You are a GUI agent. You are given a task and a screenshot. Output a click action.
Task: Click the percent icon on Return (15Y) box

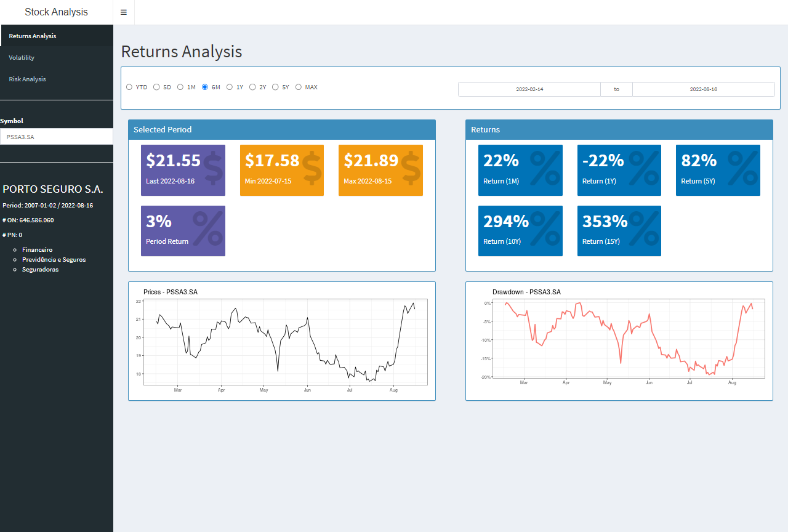click(644, 228)
